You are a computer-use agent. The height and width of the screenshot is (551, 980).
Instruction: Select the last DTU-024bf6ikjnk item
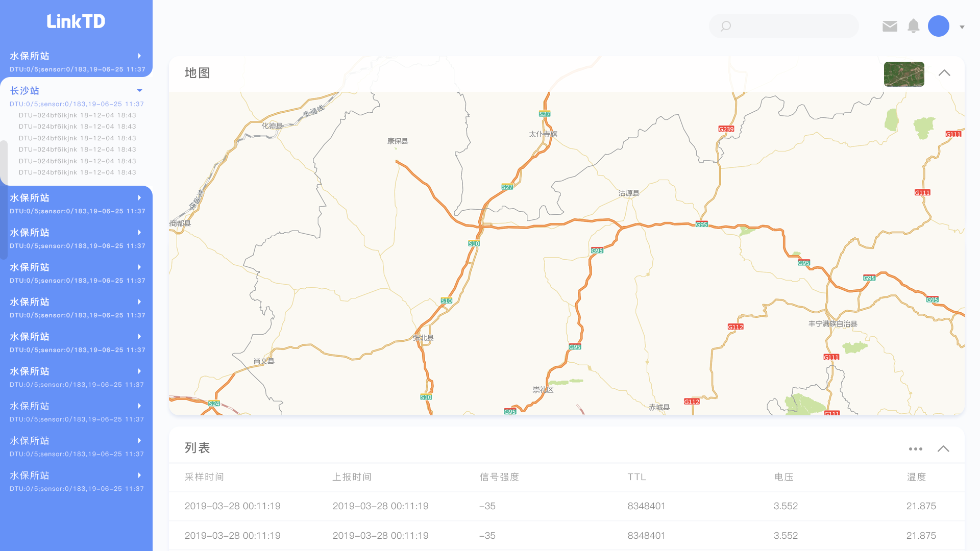click(x=77, y=172)
